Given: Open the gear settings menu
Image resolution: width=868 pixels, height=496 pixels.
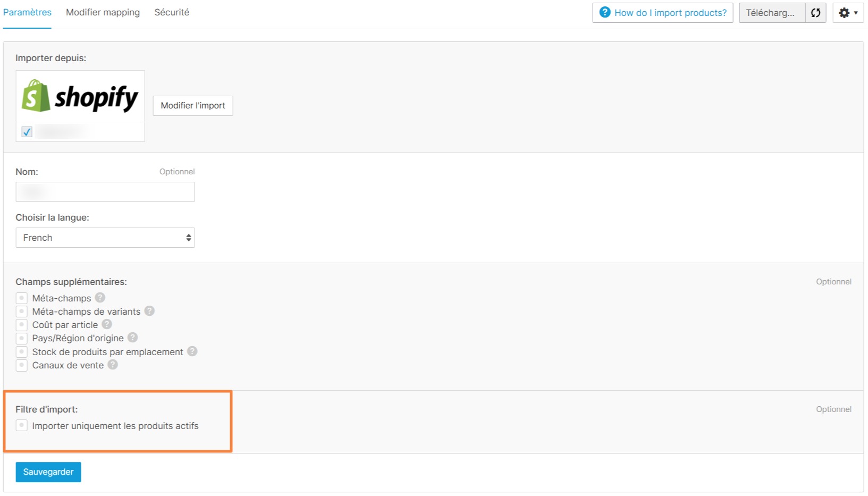Looking at the screenshot, I should coord(848,13).
